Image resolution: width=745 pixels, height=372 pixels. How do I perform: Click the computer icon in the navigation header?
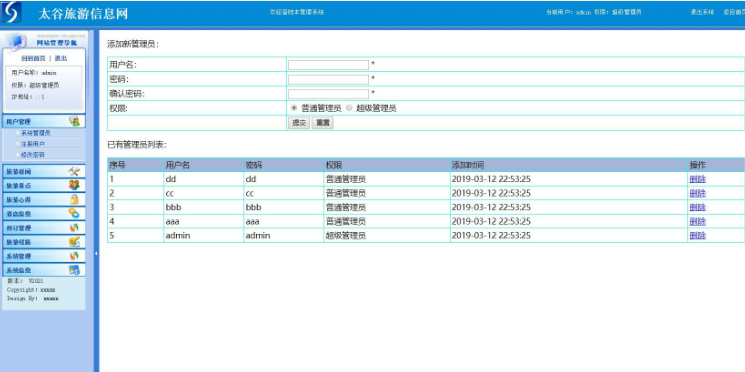coord(17,43)
